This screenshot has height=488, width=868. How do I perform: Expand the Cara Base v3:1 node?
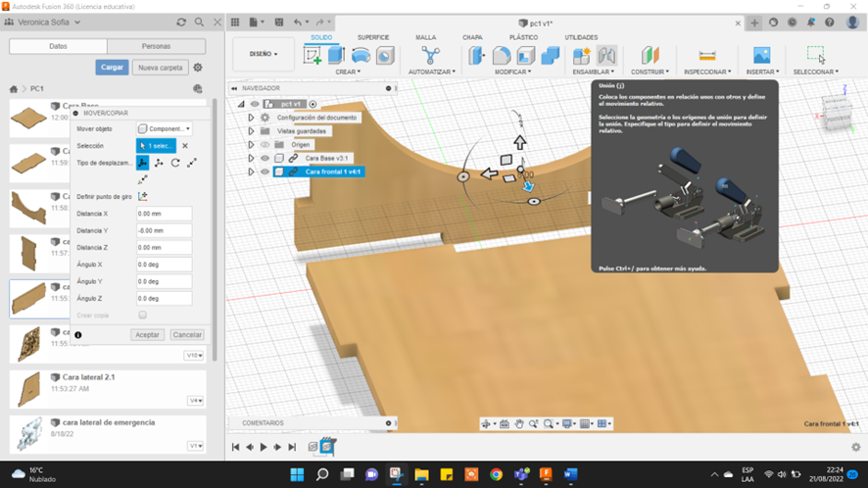(251, 158)
